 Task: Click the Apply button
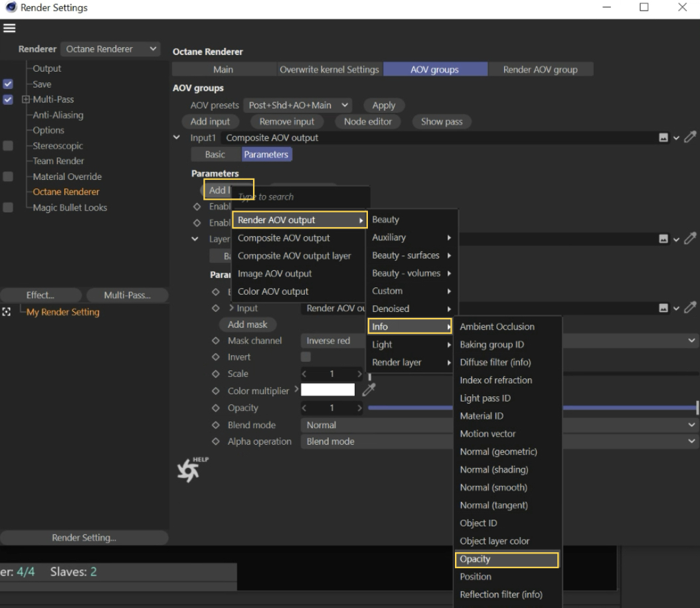pyautogui.click(x=384, y=106)
